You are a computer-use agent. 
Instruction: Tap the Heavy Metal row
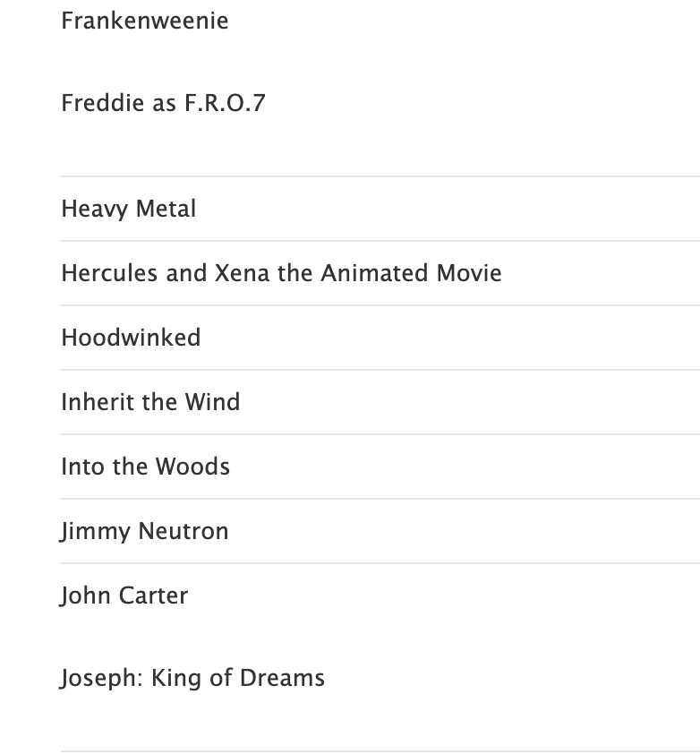[129, 209]
